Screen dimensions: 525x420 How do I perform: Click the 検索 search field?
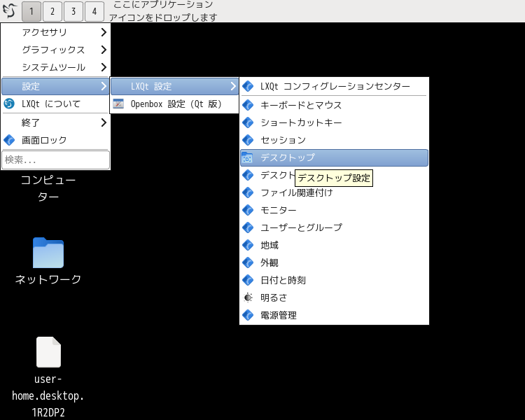coord(55,160)
